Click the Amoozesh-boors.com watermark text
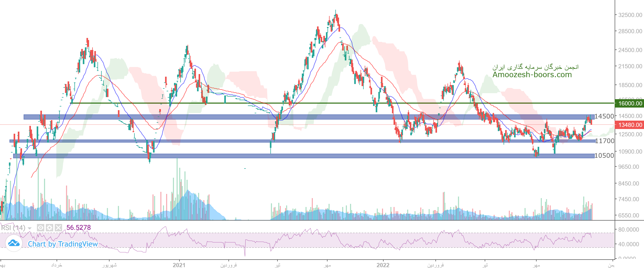Screen dimensions: 644x269 [532, 75]
